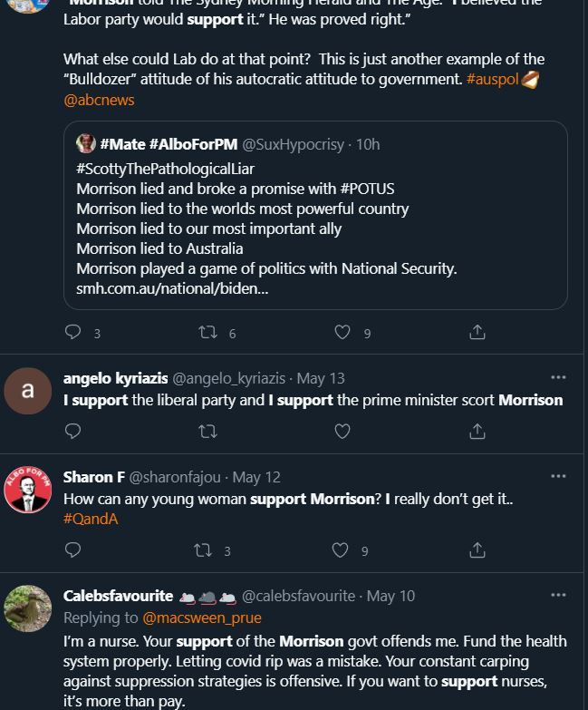
Task: Open the #auspol hashtag
Action: coord(492,80)
